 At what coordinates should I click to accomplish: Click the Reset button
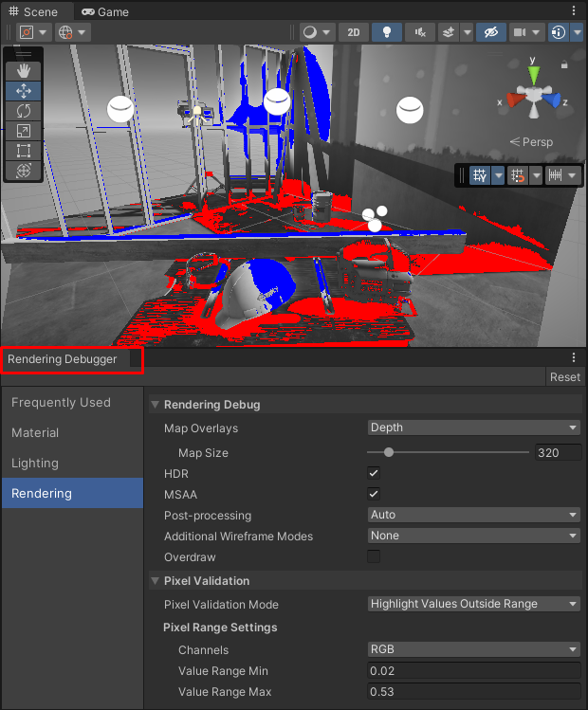click(565, 377)
